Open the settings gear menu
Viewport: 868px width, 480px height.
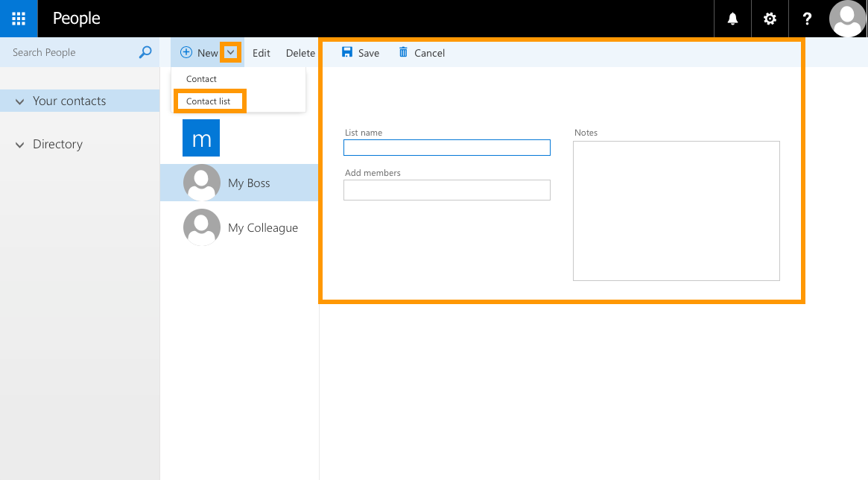pyautogui.click(x=770, y=19)
